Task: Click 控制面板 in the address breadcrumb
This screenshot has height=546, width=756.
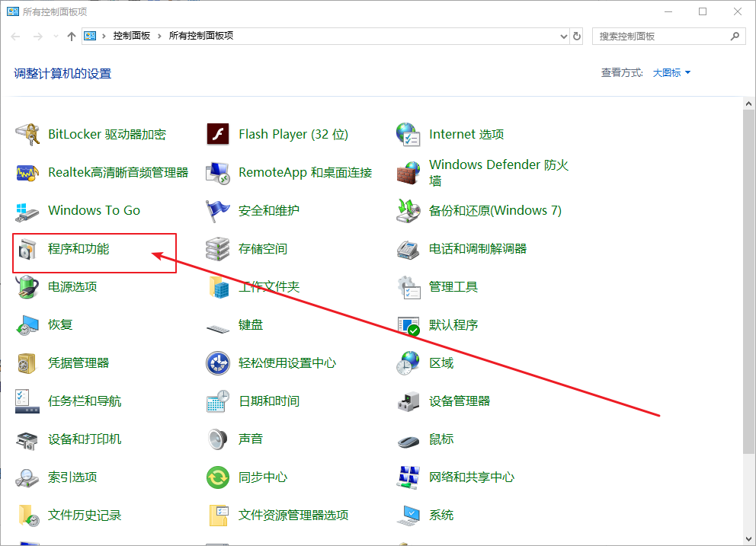Action: 131,36
